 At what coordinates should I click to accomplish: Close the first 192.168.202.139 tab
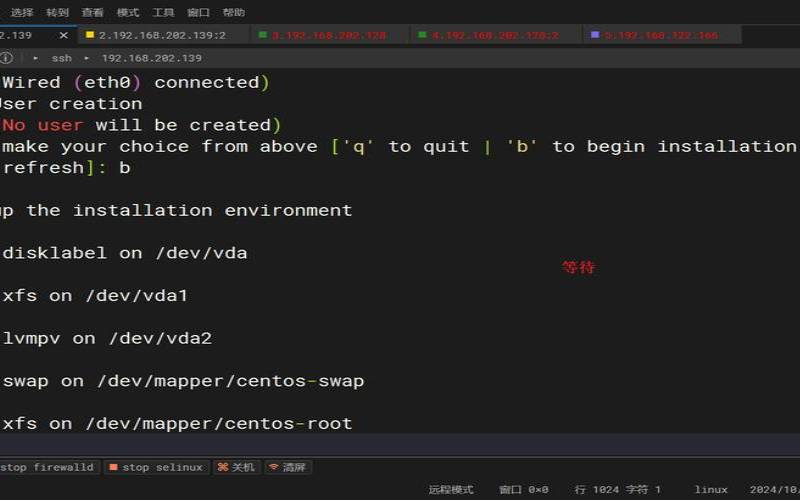63,35
